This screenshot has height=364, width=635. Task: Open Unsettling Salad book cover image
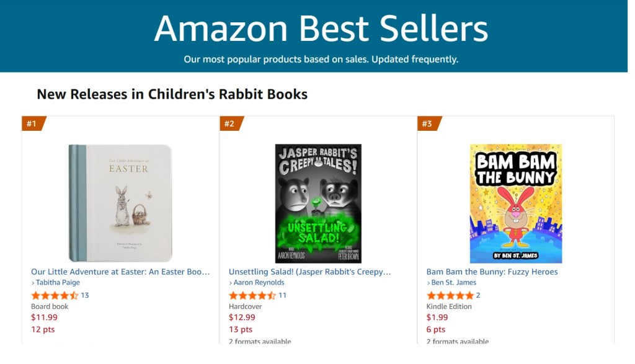point(318,203)
